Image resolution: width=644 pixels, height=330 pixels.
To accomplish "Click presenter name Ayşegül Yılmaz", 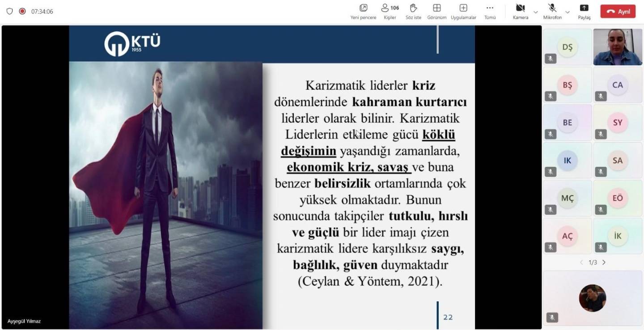I will click(24, 321).
